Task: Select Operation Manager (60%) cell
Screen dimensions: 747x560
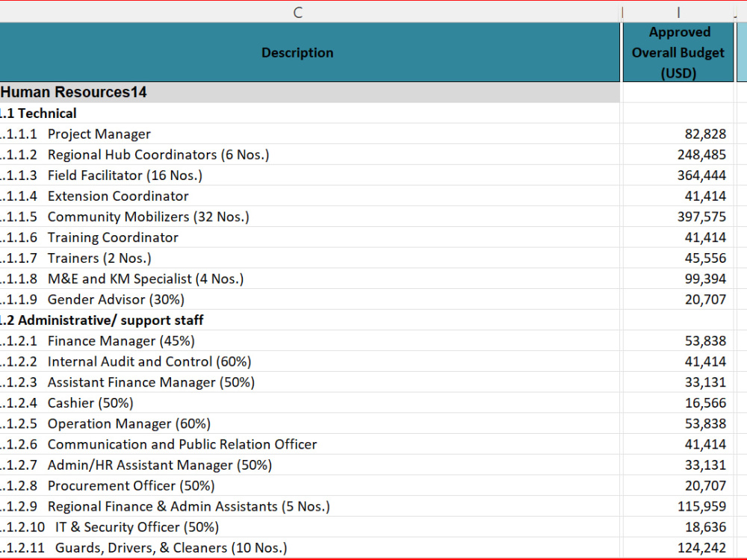Action: [310, 424]
